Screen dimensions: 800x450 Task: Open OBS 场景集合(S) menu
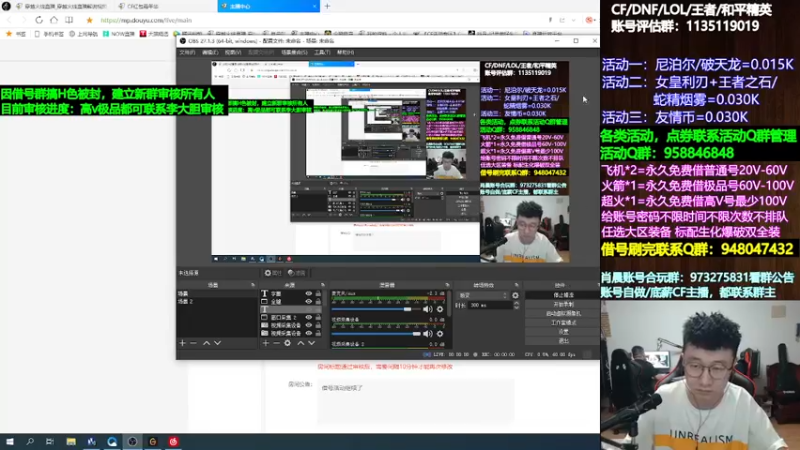click(x=294, y=53)
